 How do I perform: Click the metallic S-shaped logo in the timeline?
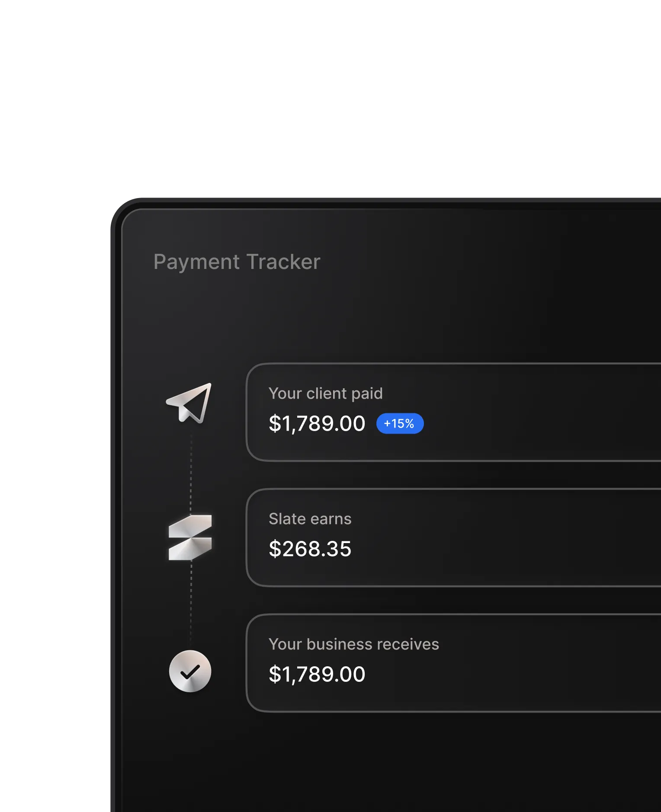tap(190, 537)
